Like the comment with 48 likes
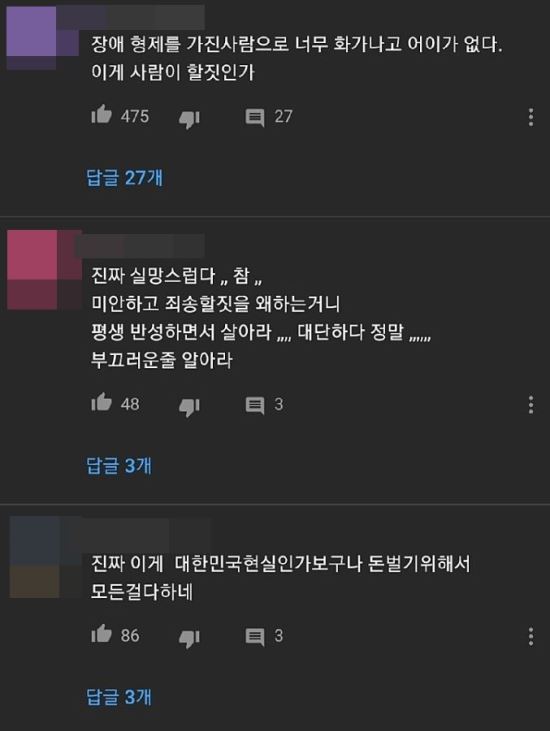Image resolution: width=550 pixels, height=731 pixels. click(102, 402)
